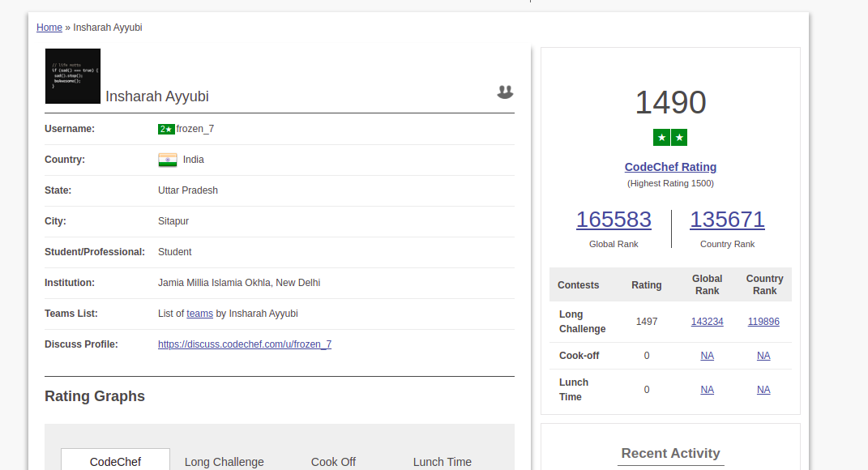This screenshot has height=470, width=868.
Task: Click the institution Jamia Millia Islamia Okhla
Action: point(238,283)
